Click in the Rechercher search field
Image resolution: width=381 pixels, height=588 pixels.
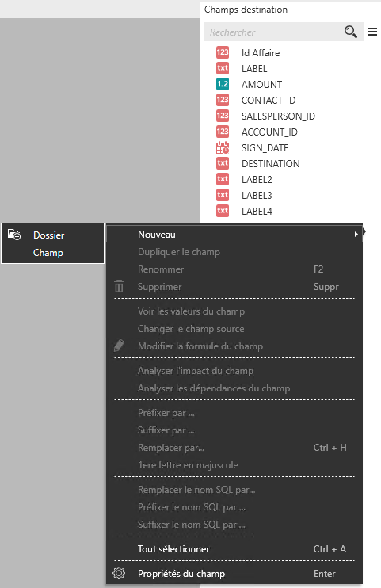[x=276, y=32]
